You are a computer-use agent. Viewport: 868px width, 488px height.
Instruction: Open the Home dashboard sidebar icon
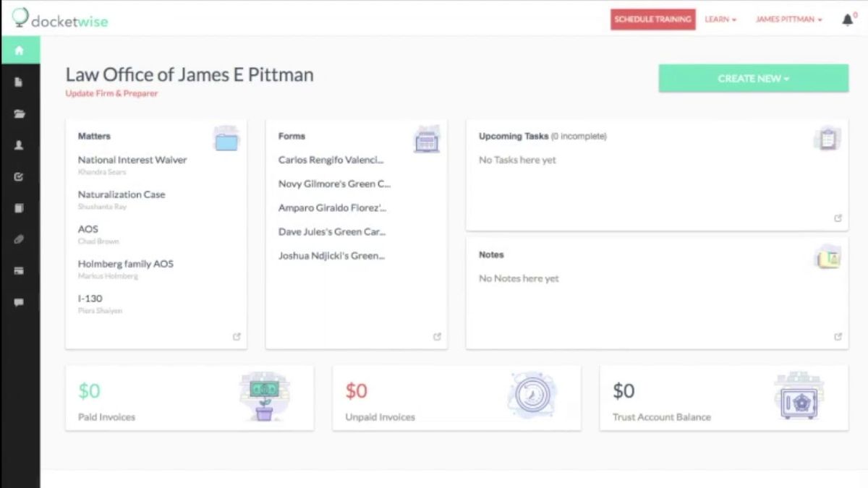[20, 51]
